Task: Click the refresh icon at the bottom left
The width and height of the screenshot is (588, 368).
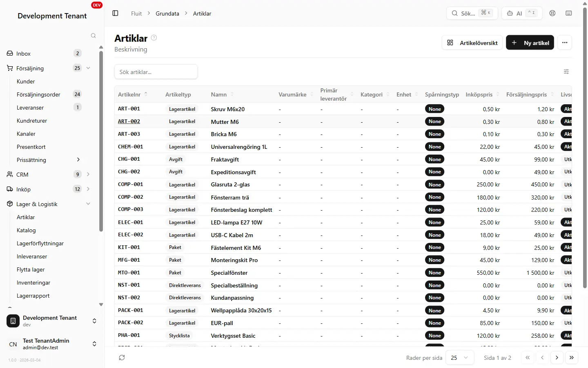Action: tap(122, 357)
